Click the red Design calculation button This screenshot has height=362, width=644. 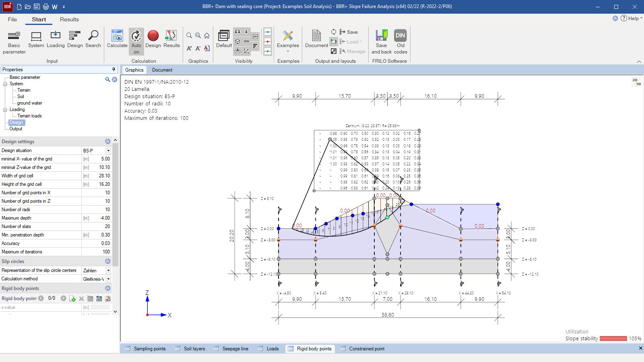click(x=153, y=39)
